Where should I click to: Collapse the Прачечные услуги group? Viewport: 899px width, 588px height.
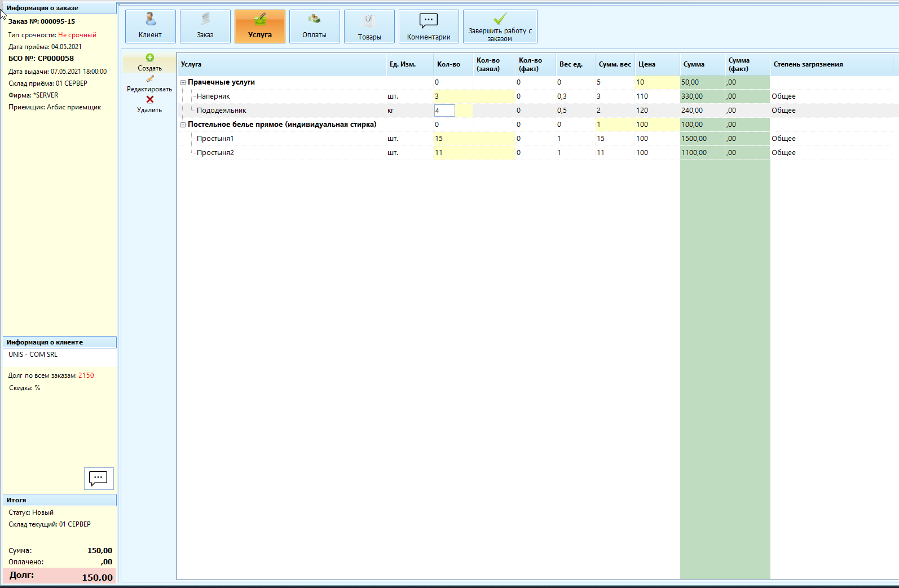[x=183, y=82]
